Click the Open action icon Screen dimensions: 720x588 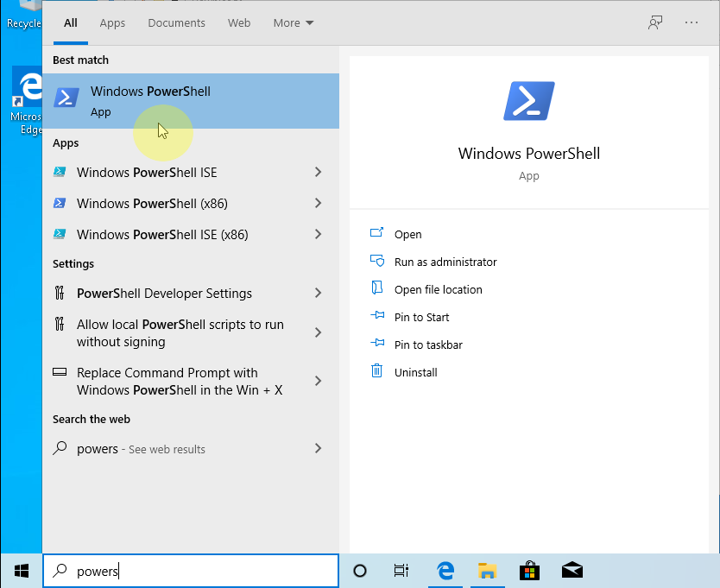[x=376, y=232]
